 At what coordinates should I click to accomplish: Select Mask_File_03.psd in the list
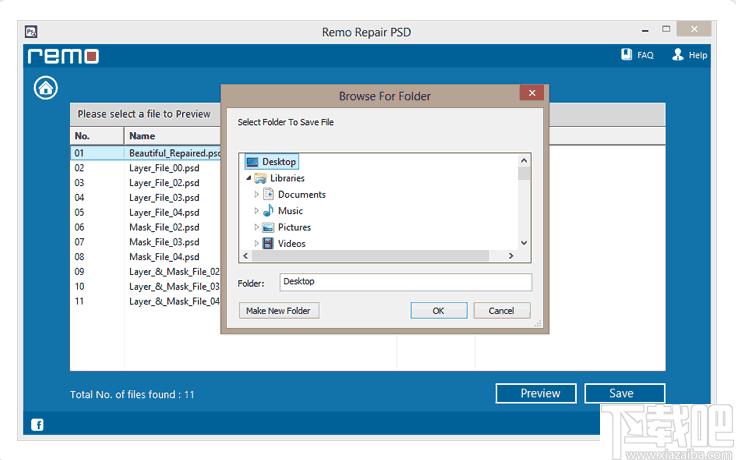coord(164,242)
